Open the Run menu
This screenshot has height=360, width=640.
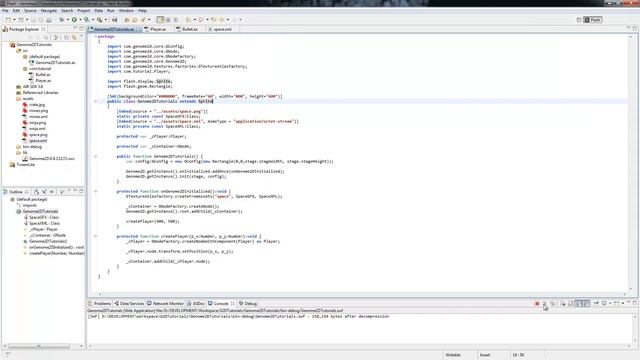[x=111, y=11]
